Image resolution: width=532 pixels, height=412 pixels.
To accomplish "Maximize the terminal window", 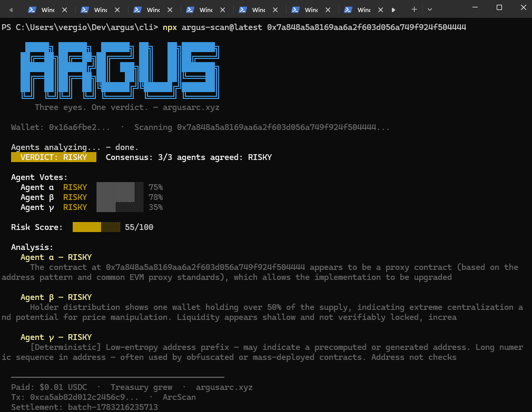I will point(499,7).
